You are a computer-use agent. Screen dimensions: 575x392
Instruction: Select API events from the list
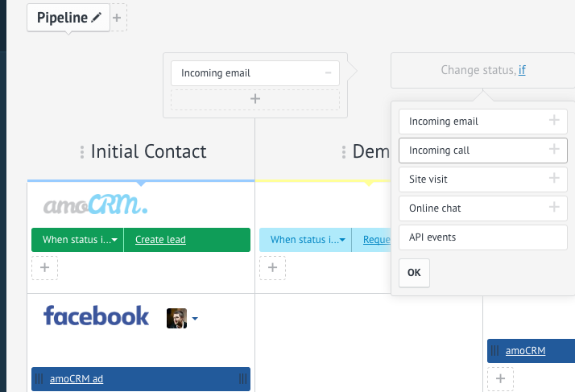click(432, 237)
